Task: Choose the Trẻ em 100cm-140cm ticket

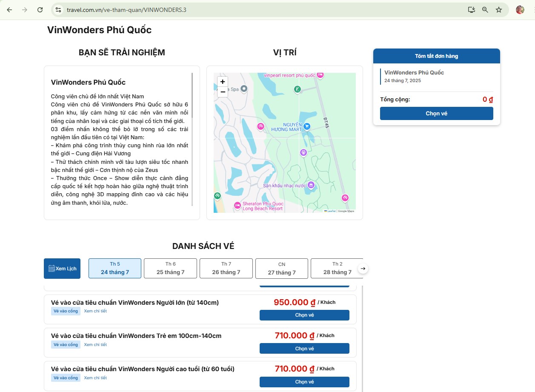Action: 304,349
